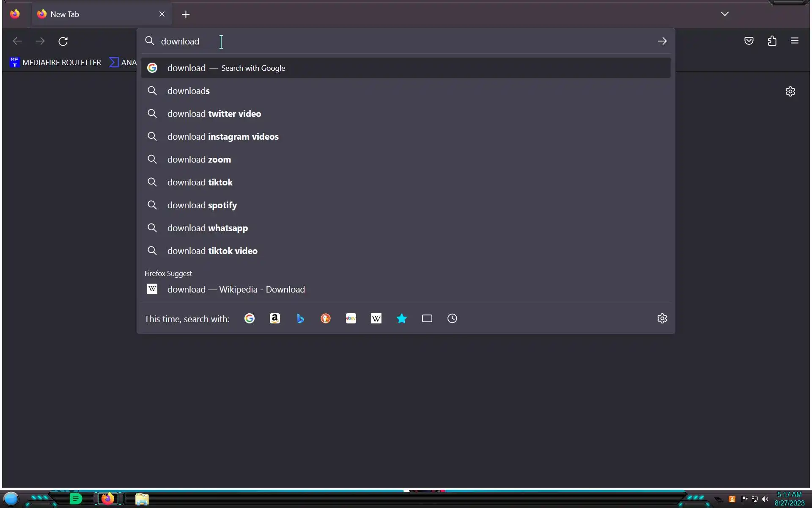Search history using the clock icon

tap(452, 318)
